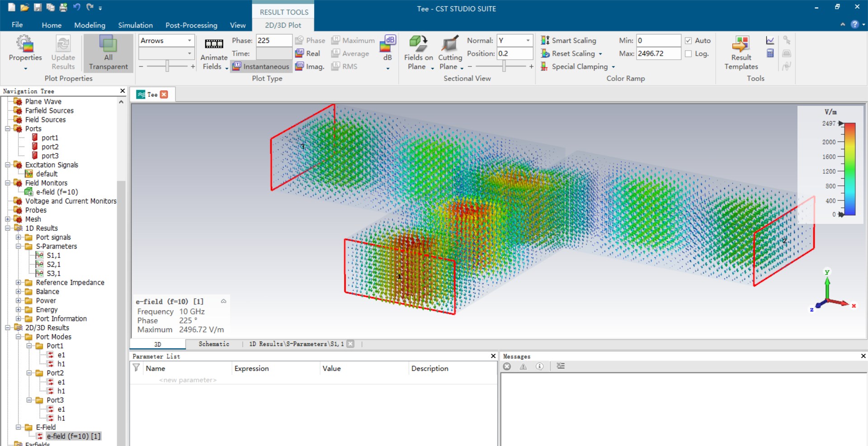Open Result Templates tool
Image resolution: width=868 pixels, height=446 pixels.
pos(741,53)
